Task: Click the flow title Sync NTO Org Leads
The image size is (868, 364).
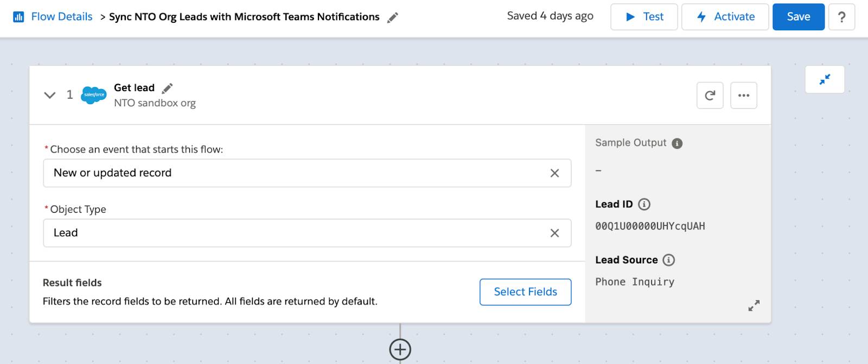Action: 244,17
